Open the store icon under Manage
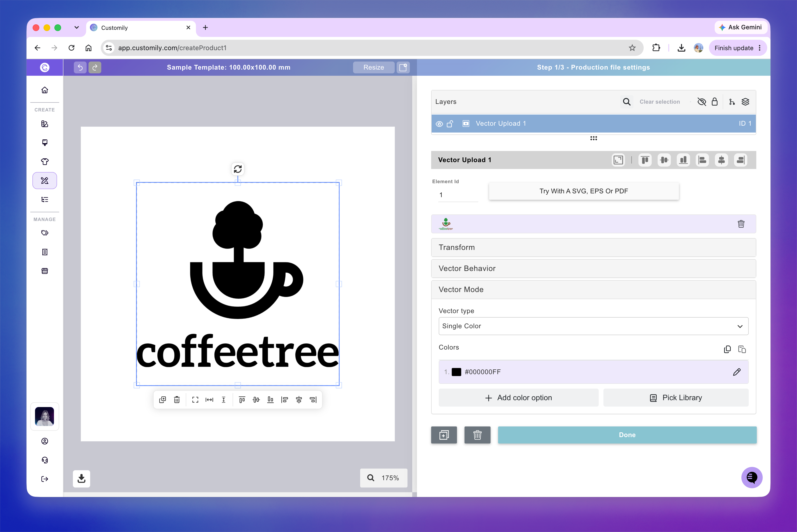797x532 pixels. click(x=45, y=271)
